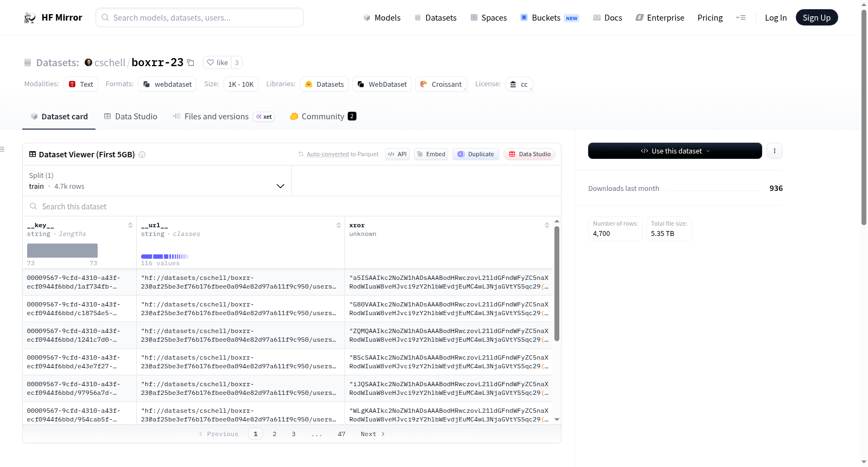Copy dataset name with the copy icon

[x=190, y=62]
